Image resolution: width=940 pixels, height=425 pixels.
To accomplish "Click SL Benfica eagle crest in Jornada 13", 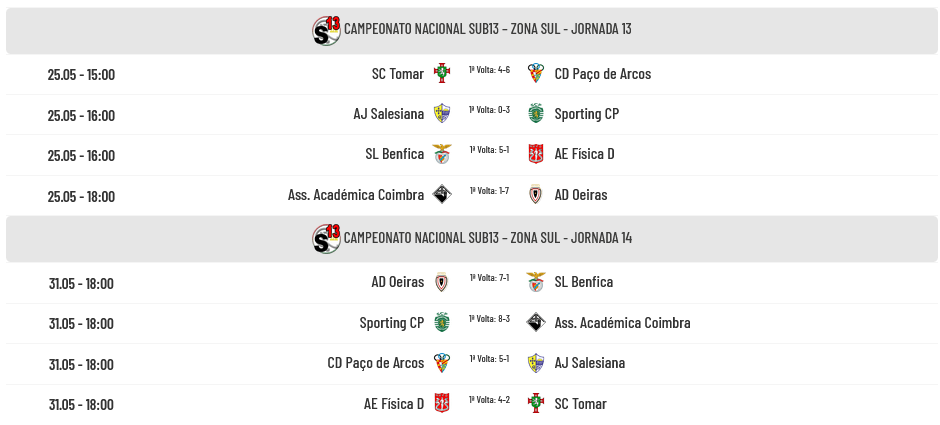I will coord(442,154).
